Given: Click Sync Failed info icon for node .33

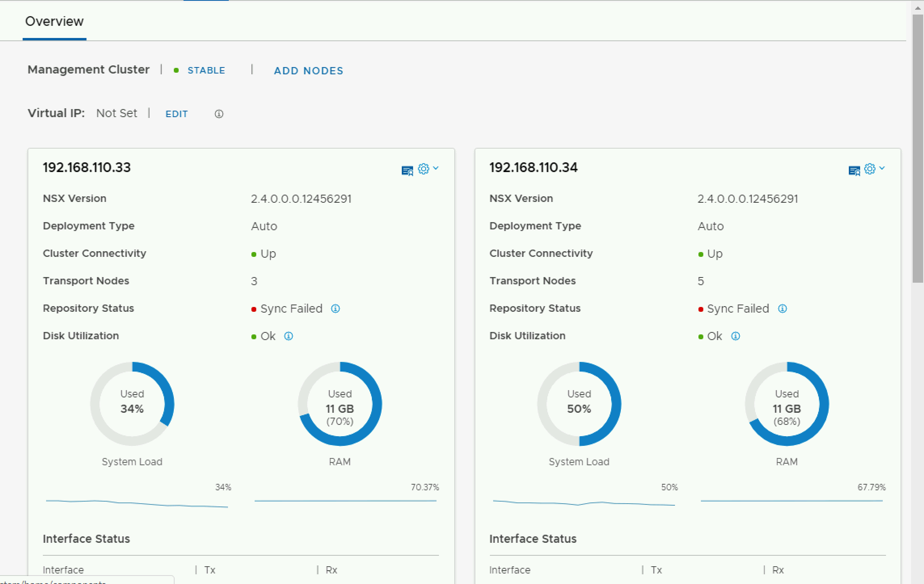Looking at the screenshot, I should (x=335, y=309).
